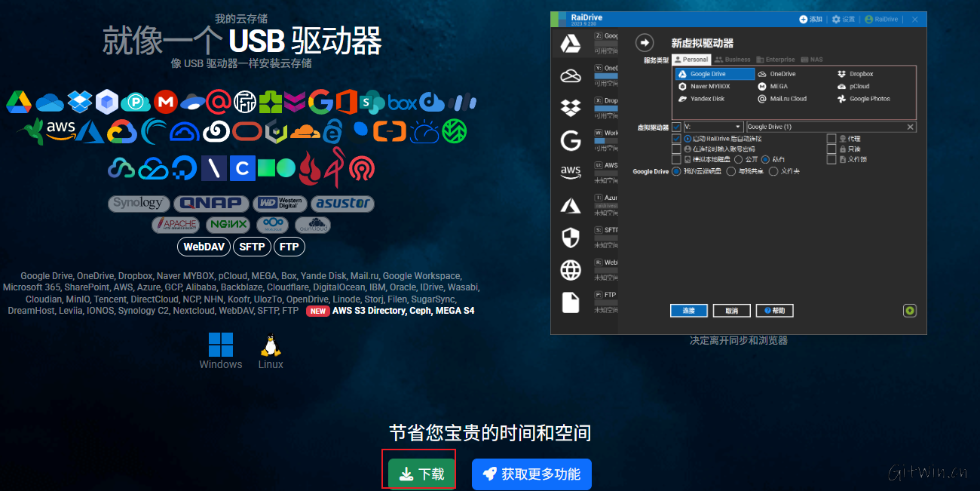Viewport: 980px width, 491px height.
Task: Select the 与我共享 radio button
Action: pos(730,171)
